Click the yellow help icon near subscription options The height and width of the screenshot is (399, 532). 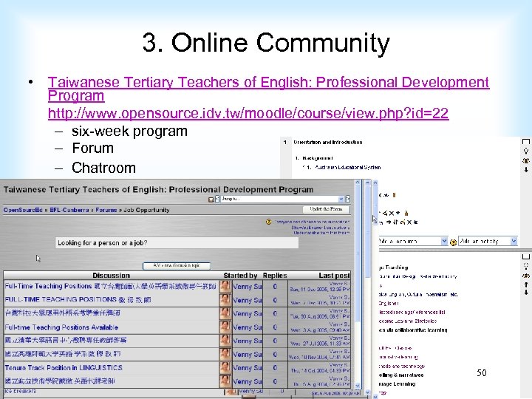[x=268, y=222]
